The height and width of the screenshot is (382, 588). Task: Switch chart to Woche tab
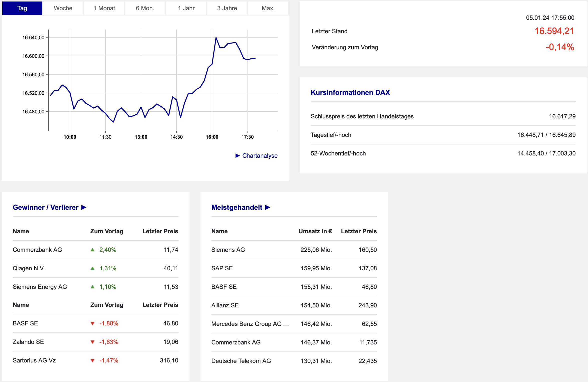point(63,8)
